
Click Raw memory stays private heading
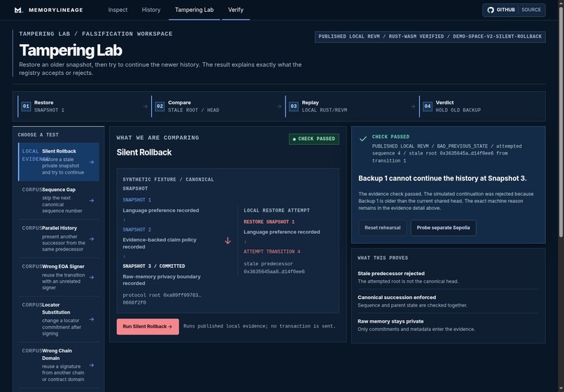coord(390,321)
